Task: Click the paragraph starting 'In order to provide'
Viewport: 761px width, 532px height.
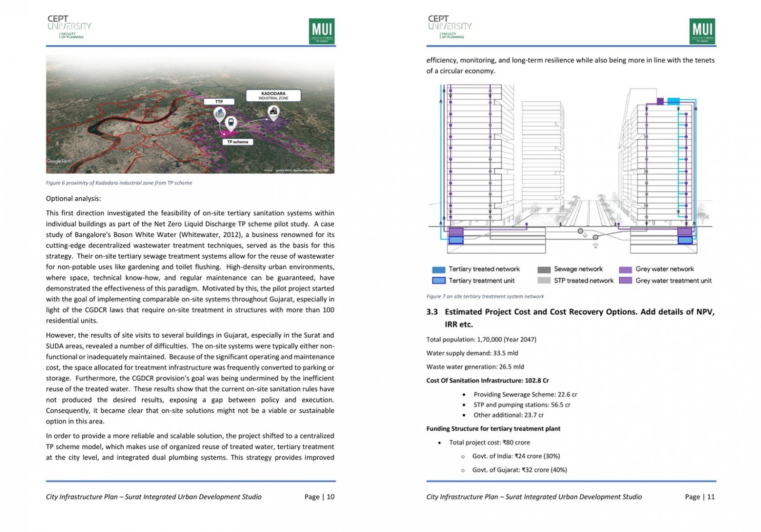Action: coord(190,447)
